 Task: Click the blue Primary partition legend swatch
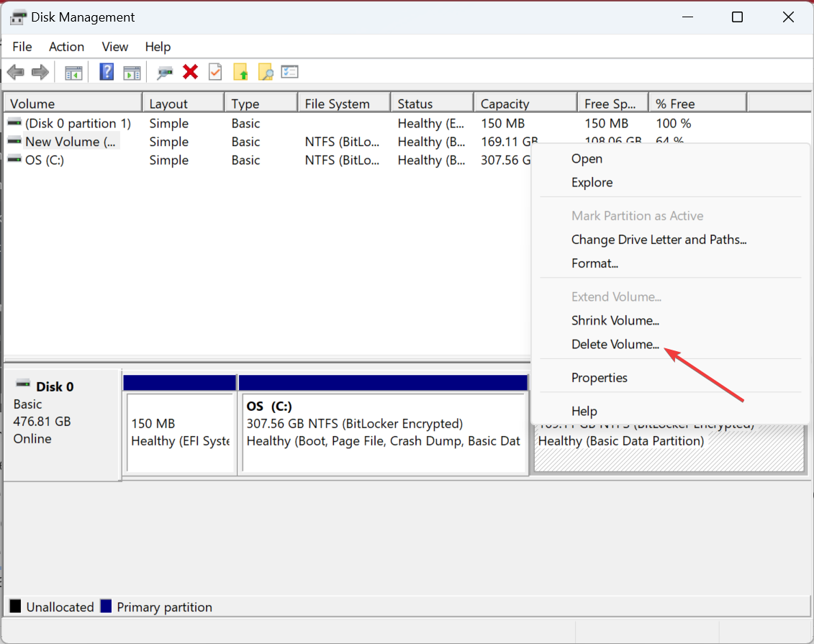(106, 606)
